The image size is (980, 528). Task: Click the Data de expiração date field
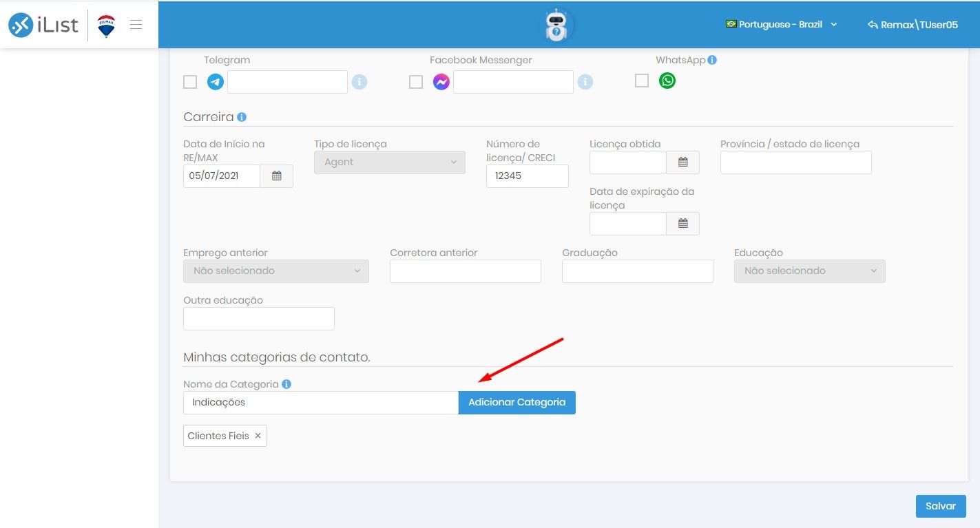628,224
